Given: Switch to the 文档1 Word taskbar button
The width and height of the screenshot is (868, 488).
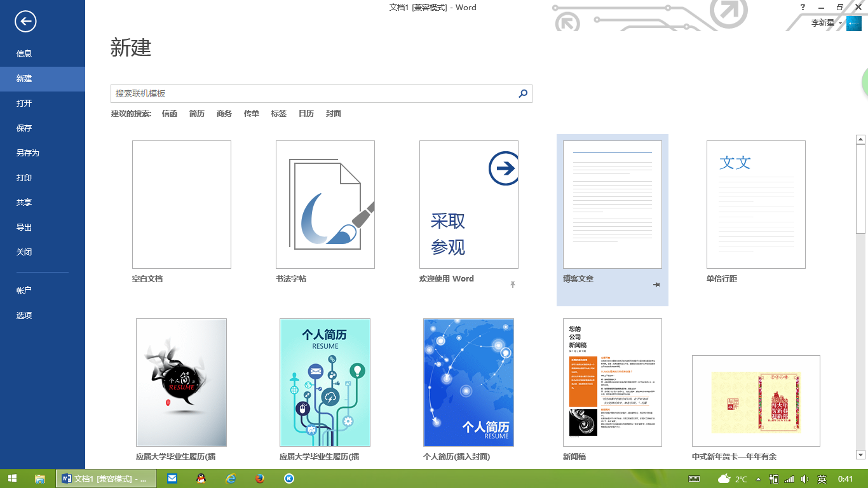Looking at the screenshot, I should pyautogui.click(x=105, y=478).
